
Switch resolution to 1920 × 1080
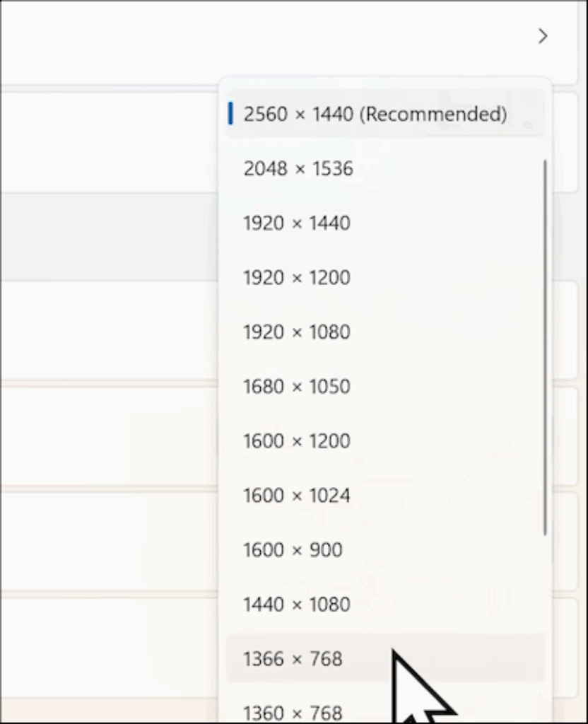[x=296, y=332]
